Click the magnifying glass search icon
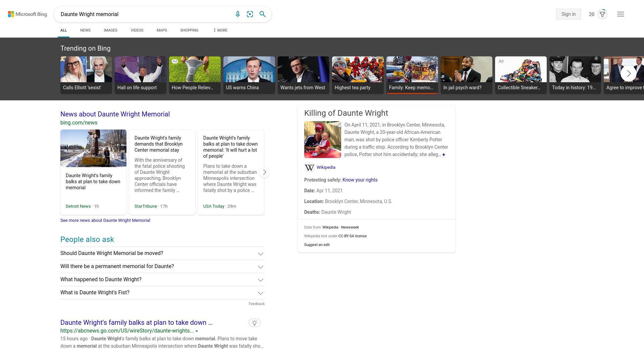The width and height of the screenshot is (644, 349). pyautogui.click(x=263, y=14)
